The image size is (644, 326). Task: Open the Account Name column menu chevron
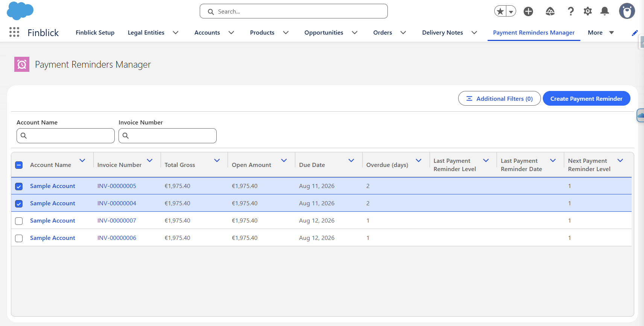point(82,161)
